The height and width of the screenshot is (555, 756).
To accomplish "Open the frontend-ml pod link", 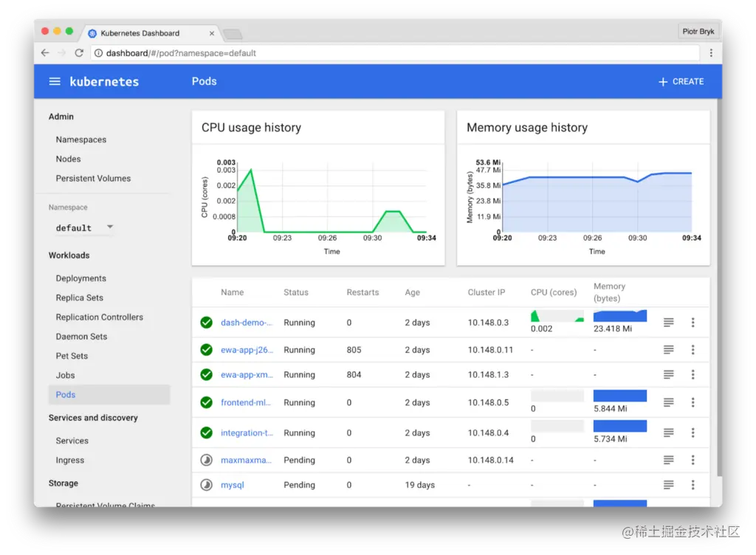I will tap(245, 402).
